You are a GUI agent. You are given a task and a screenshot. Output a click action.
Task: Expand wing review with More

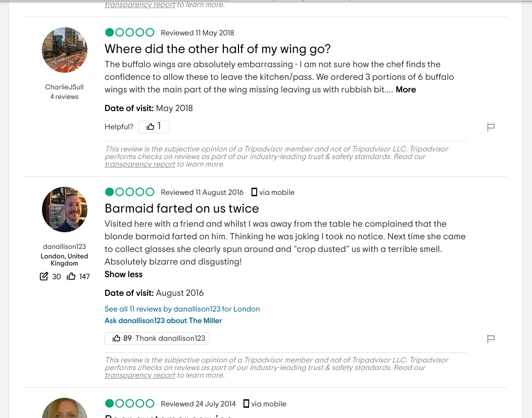(406, 90)
